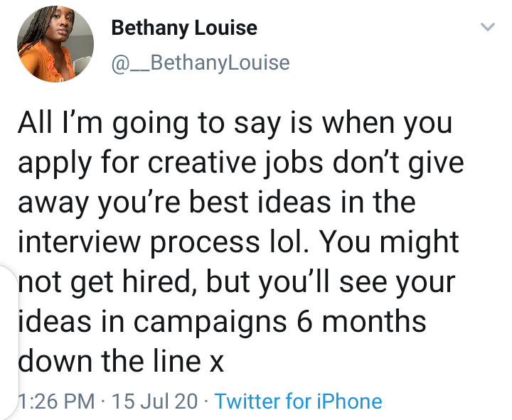
Task: Click the phrase "down the line x"
Action: click(121, 362)
